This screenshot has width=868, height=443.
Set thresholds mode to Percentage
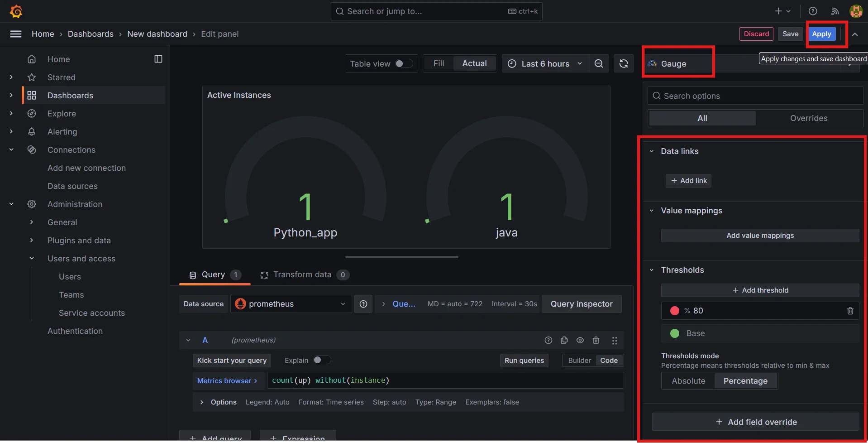tap(745, 381)
